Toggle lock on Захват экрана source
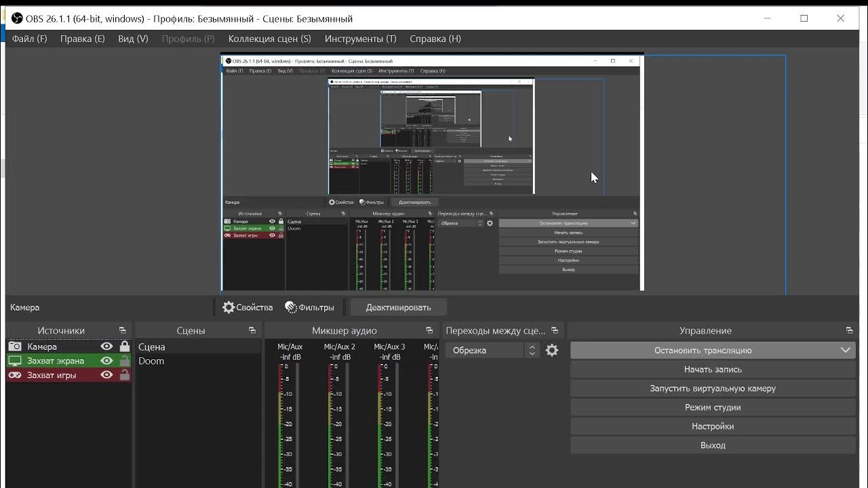The height and width of the screenshot is (488, 868). click(124, 361)
